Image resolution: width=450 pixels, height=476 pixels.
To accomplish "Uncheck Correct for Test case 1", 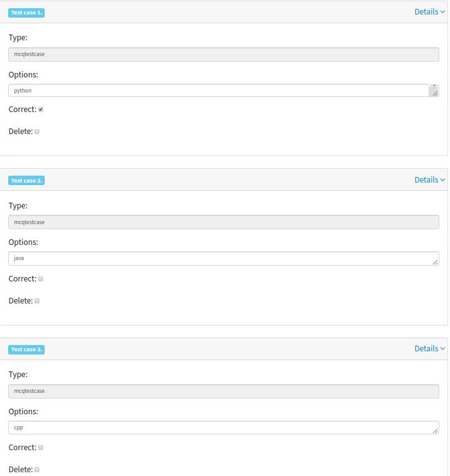I will (x=41, y=110).
